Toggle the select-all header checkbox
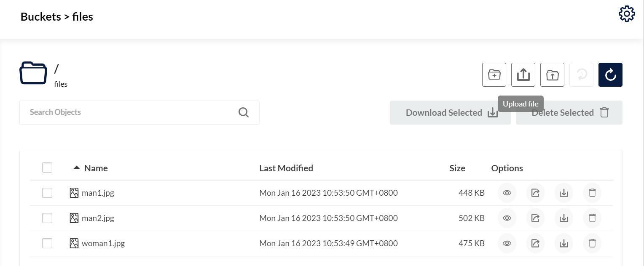 click(x=47, y=168)
